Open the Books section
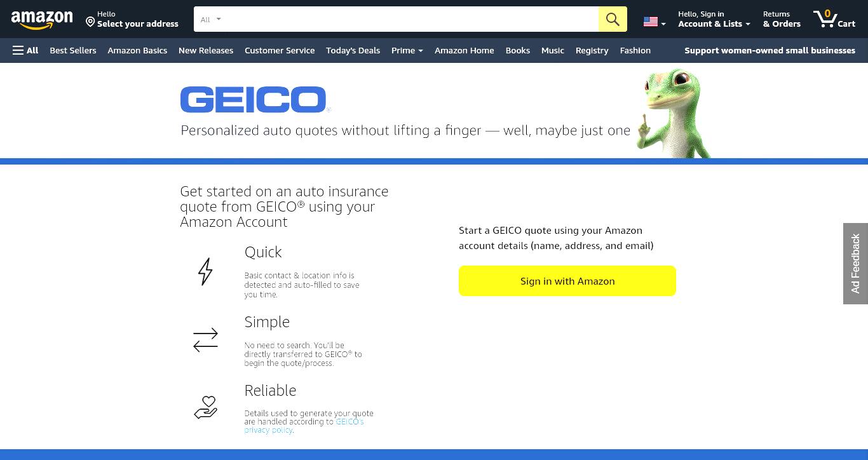The image size is (868, 460). 518,50
